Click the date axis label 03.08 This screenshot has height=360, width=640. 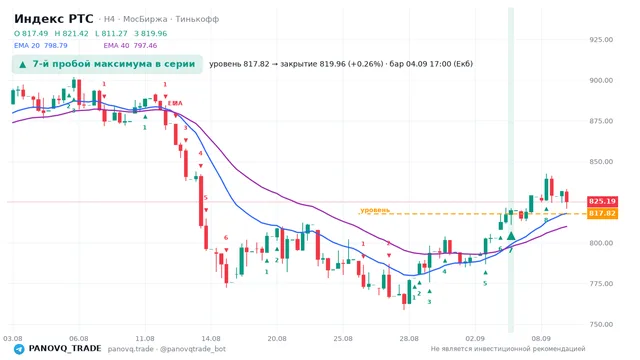coord(13,338)
